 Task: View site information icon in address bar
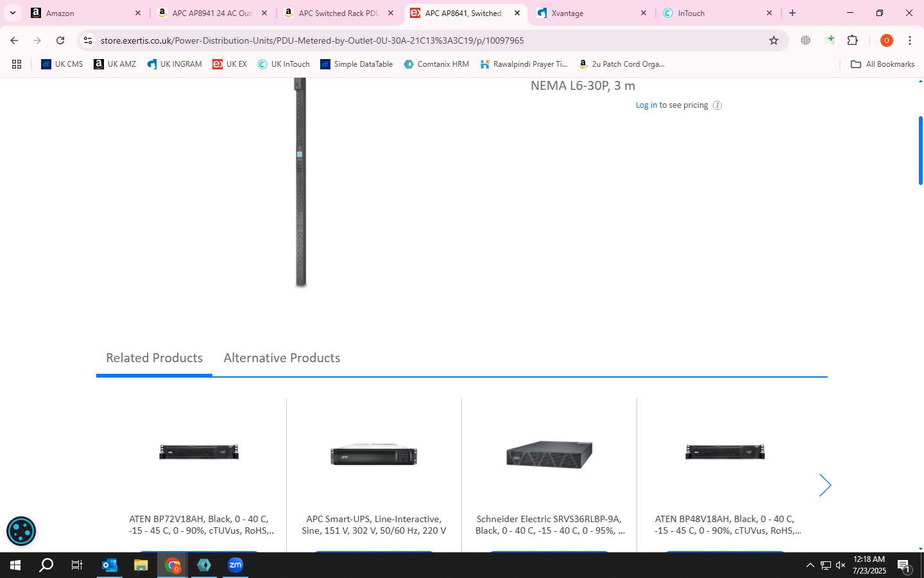pyautogui.click(x=88, y=40)
